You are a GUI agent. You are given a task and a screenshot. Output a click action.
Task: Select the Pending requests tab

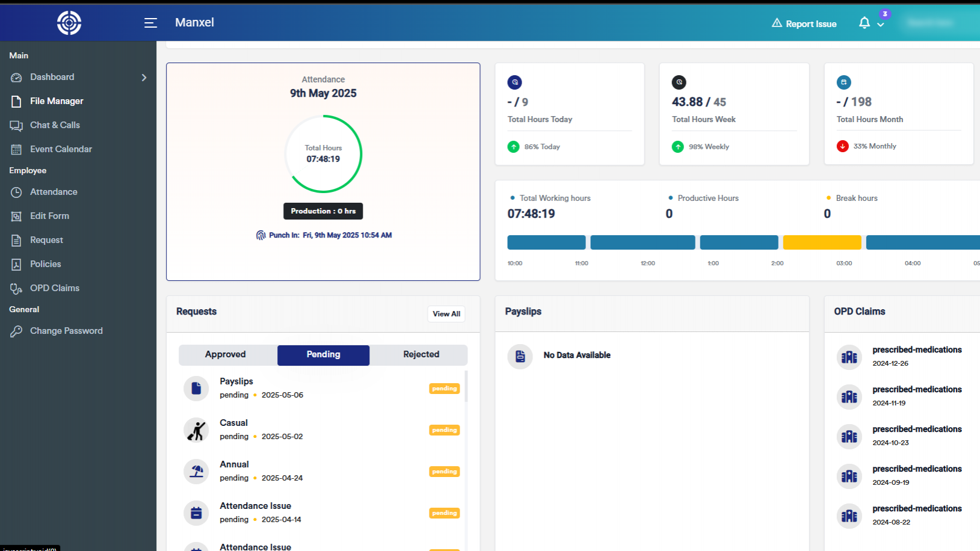[x=323, y=355]
